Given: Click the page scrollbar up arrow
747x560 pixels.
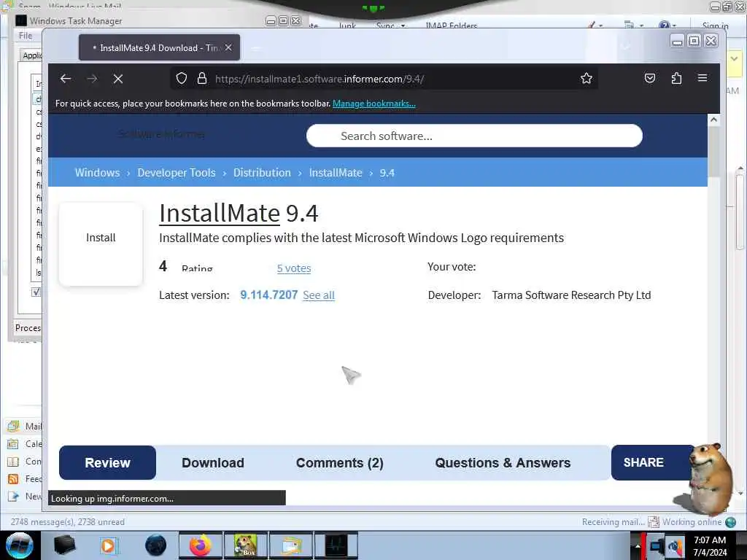Looking at the screenshot, I should 713,120.
